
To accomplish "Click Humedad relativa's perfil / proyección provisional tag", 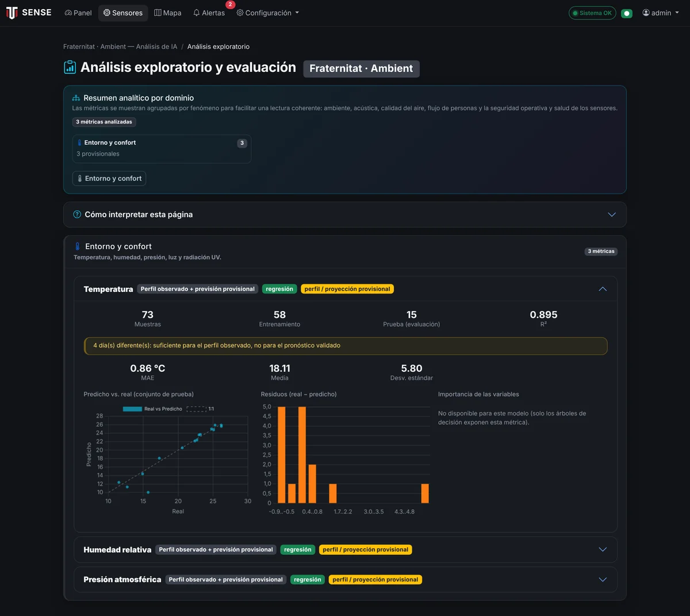I will pos(366,550).
